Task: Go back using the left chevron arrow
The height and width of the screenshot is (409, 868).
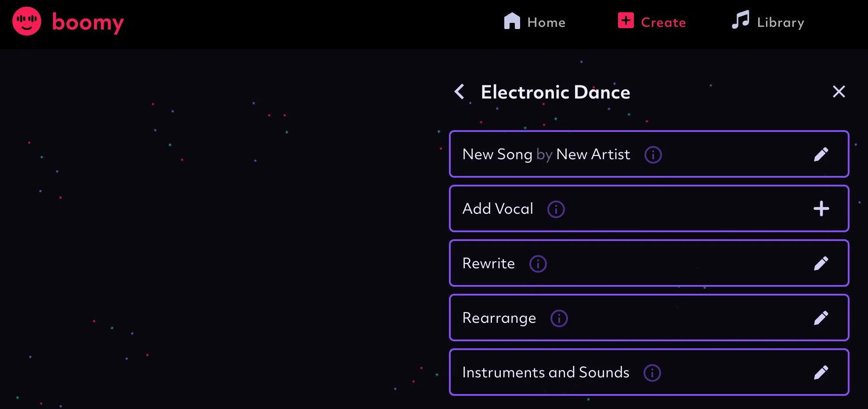Action: 459,92
